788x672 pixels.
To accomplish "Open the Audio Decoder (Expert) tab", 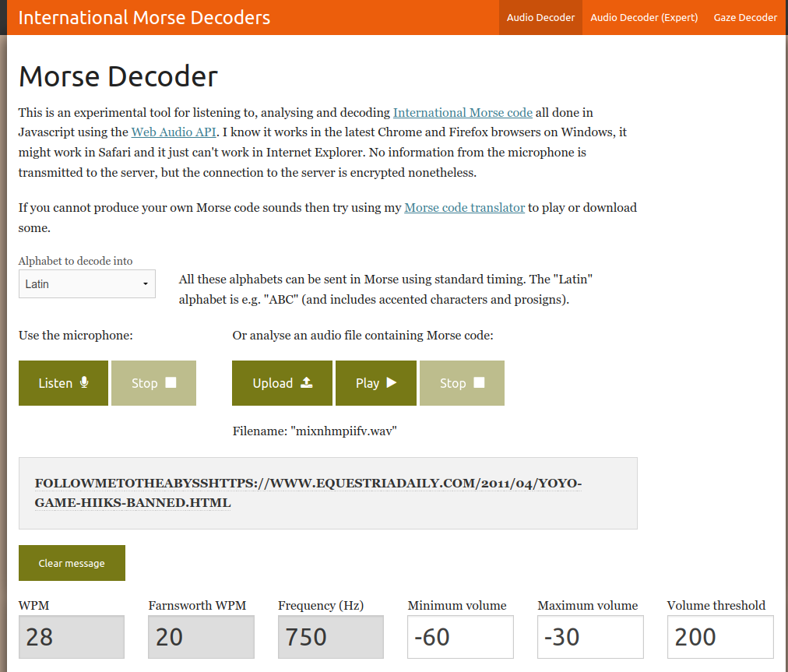I will pos(644,17).
